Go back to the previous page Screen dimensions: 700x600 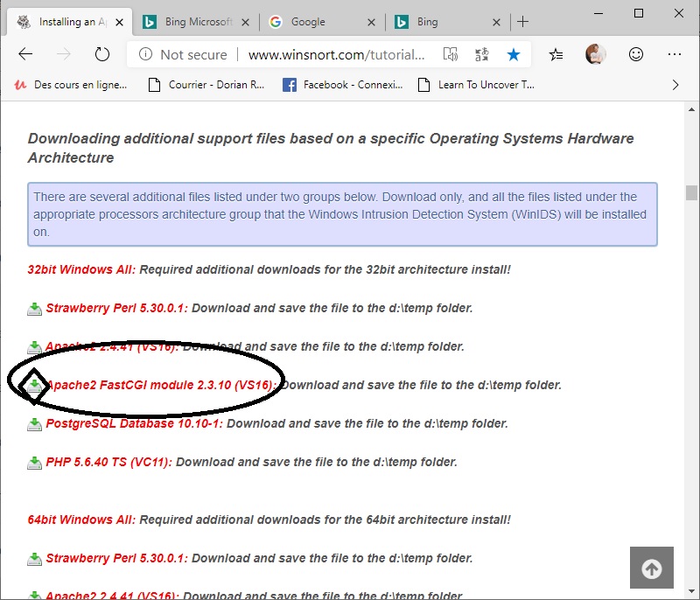[25, 54]
